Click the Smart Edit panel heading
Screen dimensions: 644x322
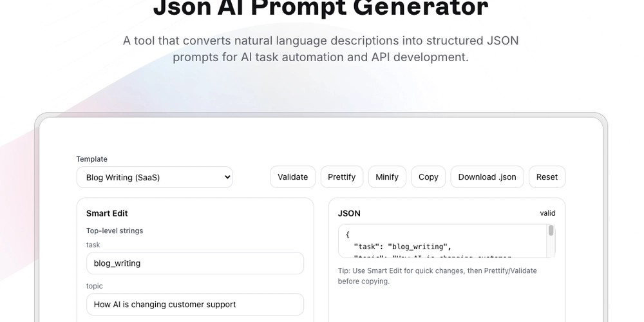coord(107,213)
